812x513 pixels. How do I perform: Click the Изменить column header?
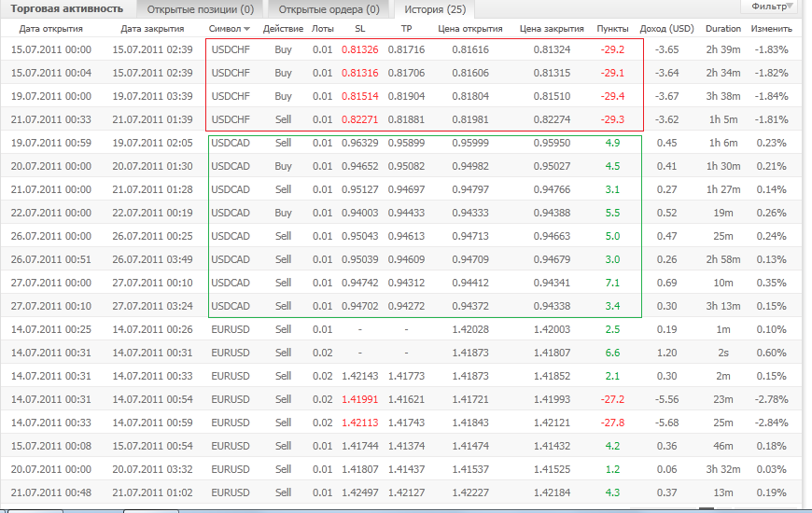[x=772, y=29]
